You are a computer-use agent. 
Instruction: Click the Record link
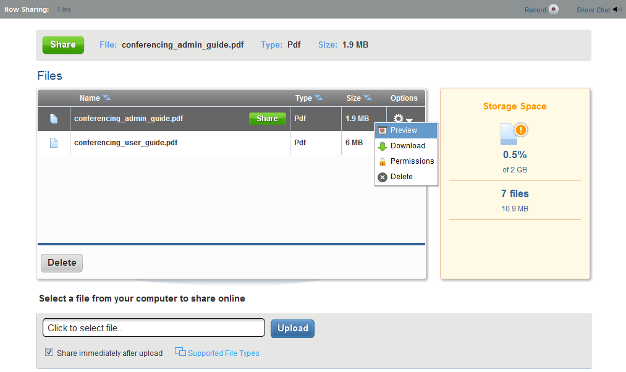click(535, 10)
